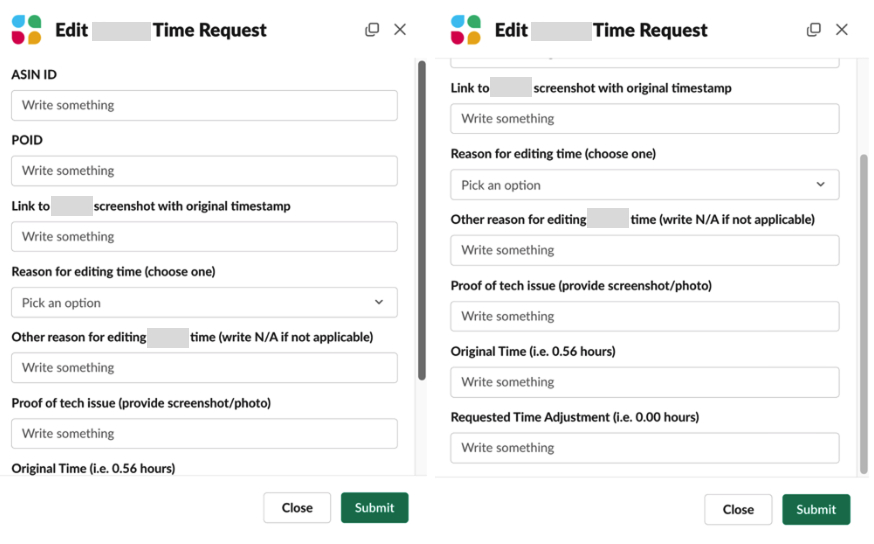This screenshot has height=544, width=874.
Task: Click Close button in right dialog
Action: pyautogui.click(x=738, y=509)
